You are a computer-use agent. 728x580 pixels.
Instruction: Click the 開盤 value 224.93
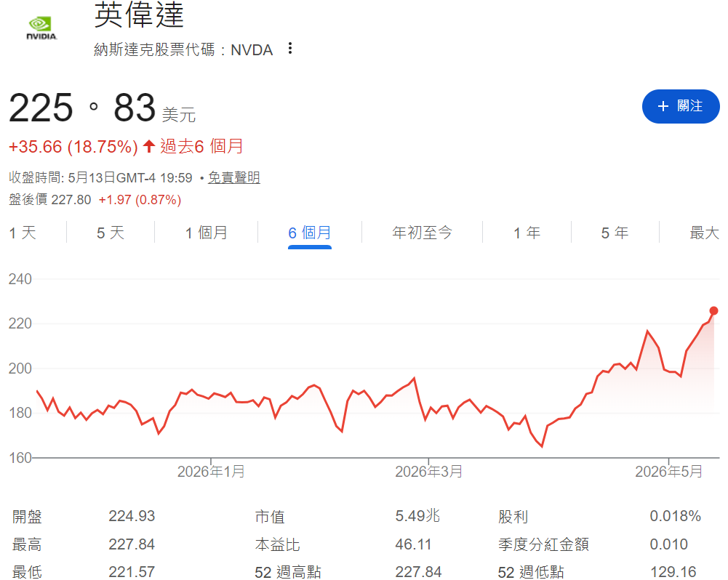pos(132,516)
